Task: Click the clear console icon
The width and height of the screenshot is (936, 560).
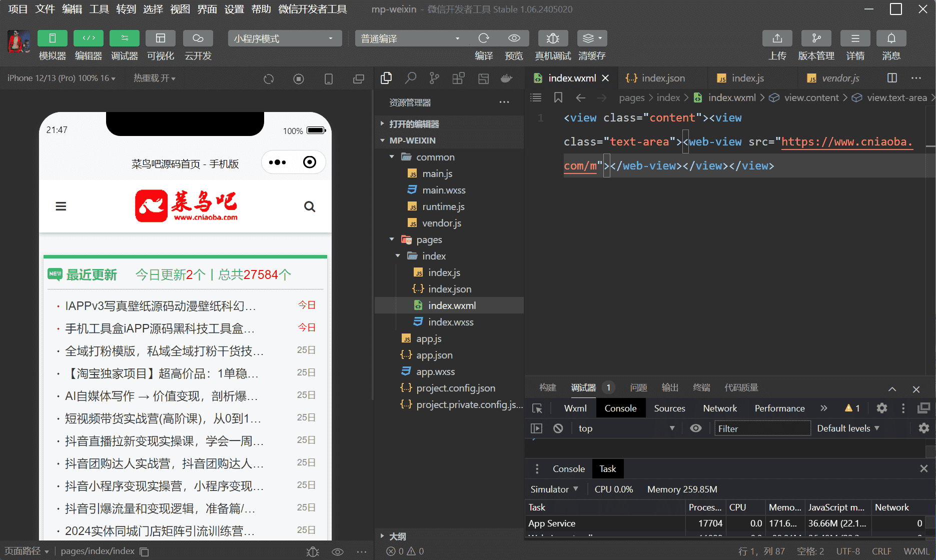Action: (x=558, y=428)
